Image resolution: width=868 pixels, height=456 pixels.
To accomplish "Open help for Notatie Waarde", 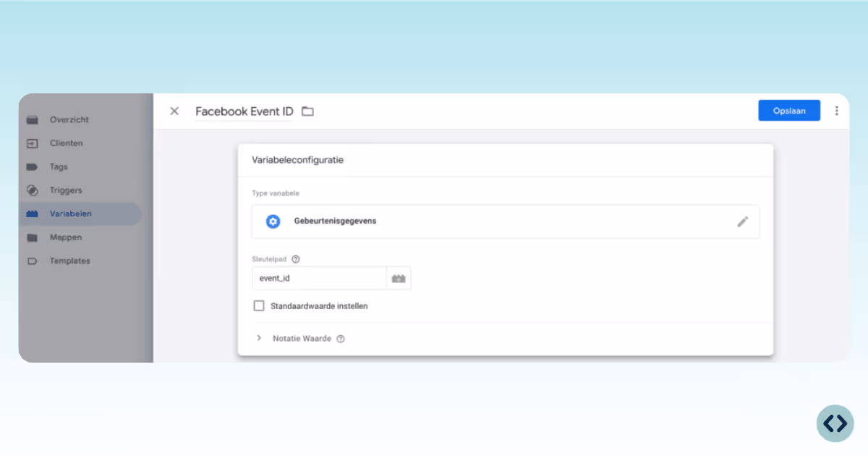I will [341, 339].
